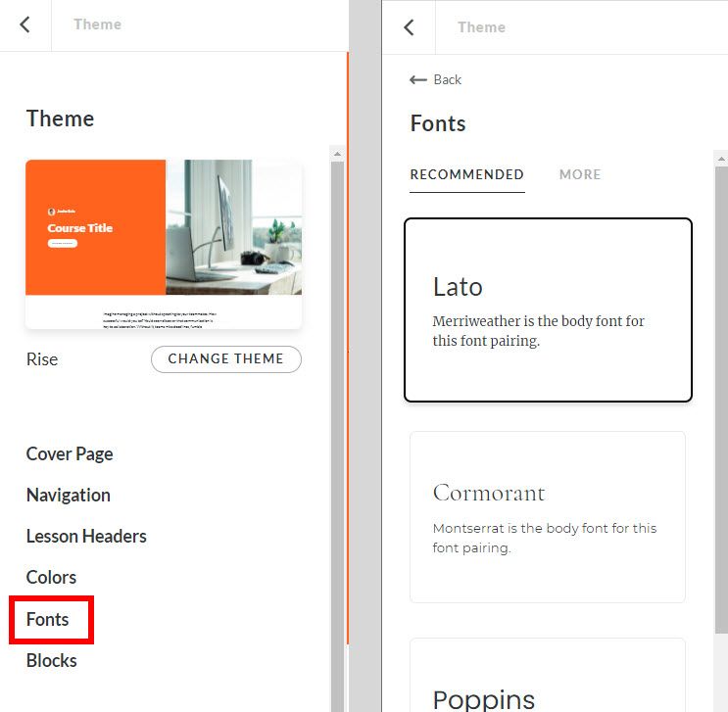This screenshot has width=728, height=712.
Task: Open Lesson Headers settings
Action: 86,536
